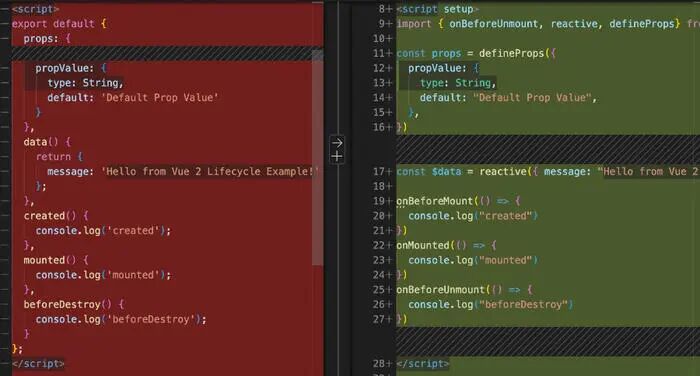Click 'propValue: {' on line 12
The height and width of the screenshot is (376, 700).
(443, 68)
